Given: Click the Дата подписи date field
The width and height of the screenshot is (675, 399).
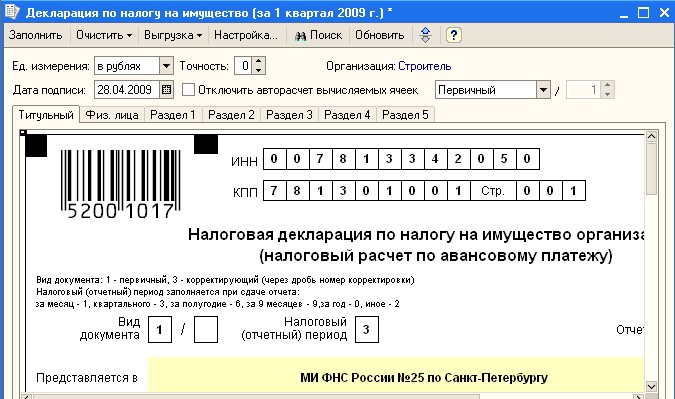Looking at the screenshot, I should pos(127,90).
